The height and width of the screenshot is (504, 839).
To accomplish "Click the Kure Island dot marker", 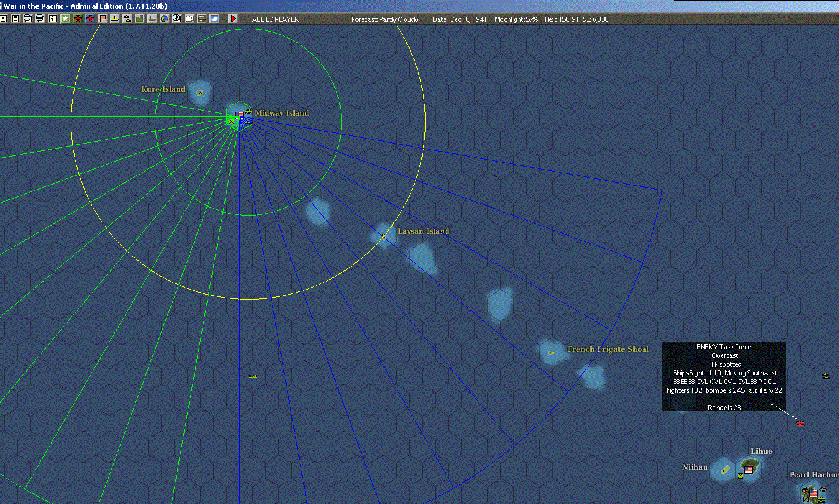I will point(200,93).
